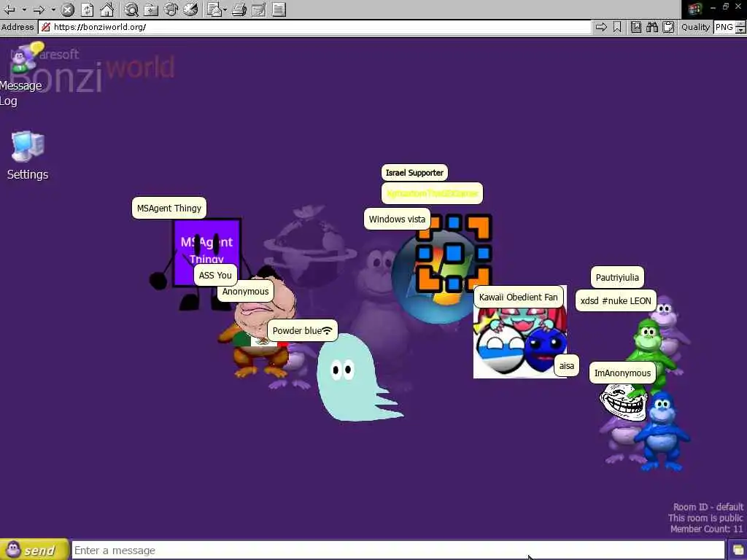Click the aisa name tag
Image resolution: width=747 pixels, height=560 pixels.
(566, 366)
